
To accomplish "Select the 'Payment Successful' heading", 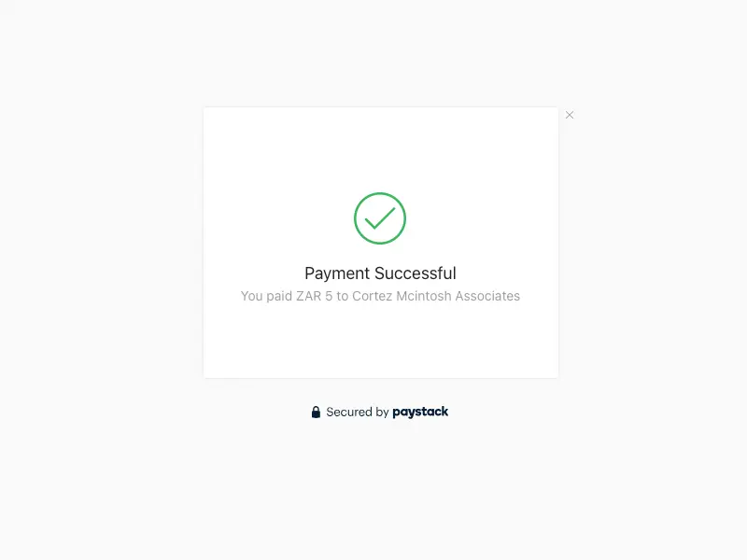I will pos(380,273).
